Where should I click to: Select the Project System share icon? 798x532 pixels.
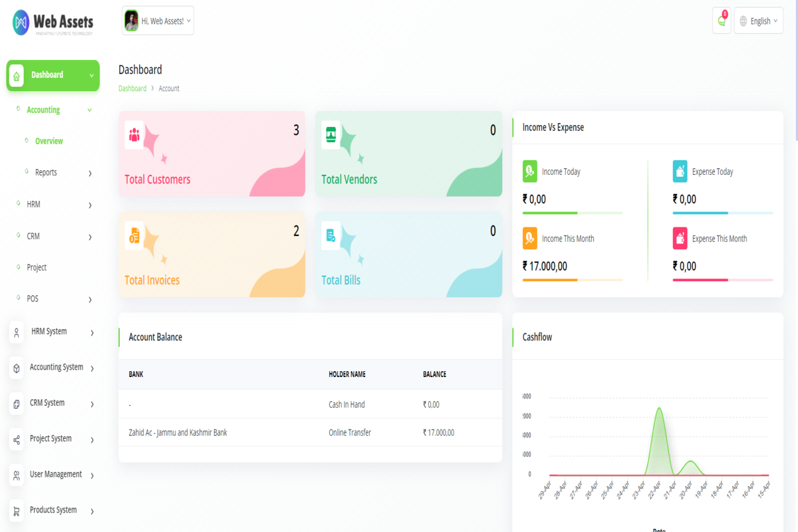coord(16,439)
